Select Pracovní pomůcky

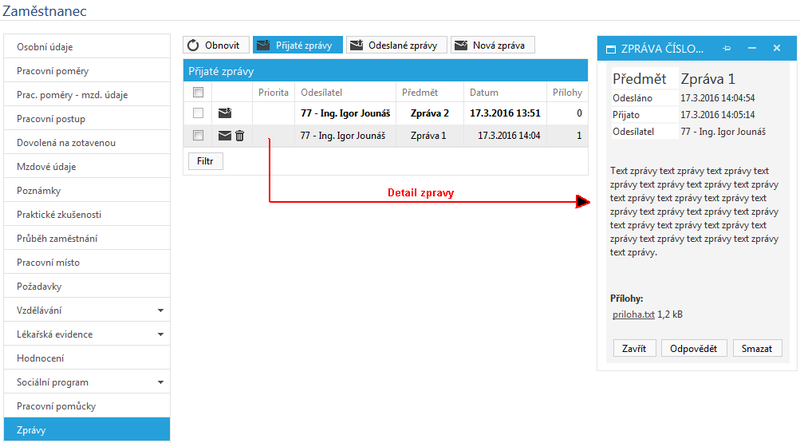tap(87, 407)
